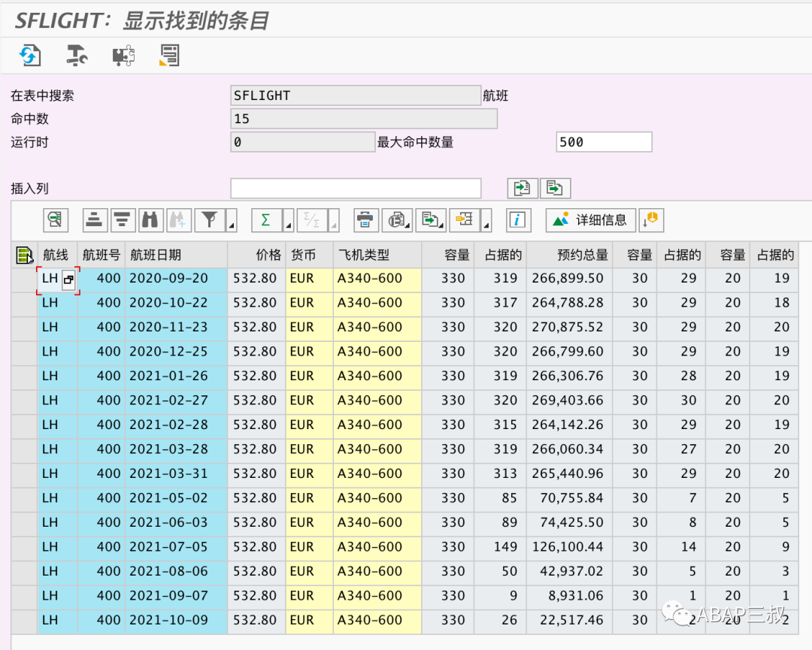
Task: Click the Choose Layout icon
Action: (465, 220)
